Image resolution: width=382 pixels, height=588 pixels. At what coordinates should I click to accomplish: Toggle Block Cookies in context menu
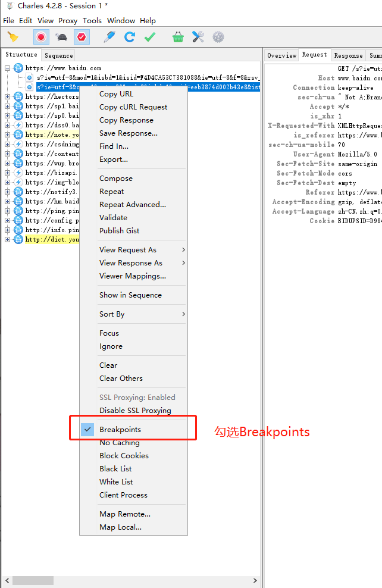133,456
